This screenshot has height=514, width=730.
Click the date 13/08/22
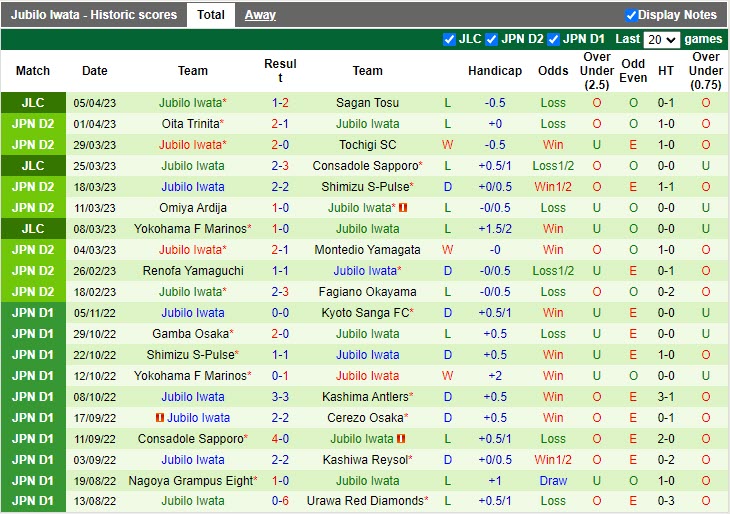click(x=95, y=501)
